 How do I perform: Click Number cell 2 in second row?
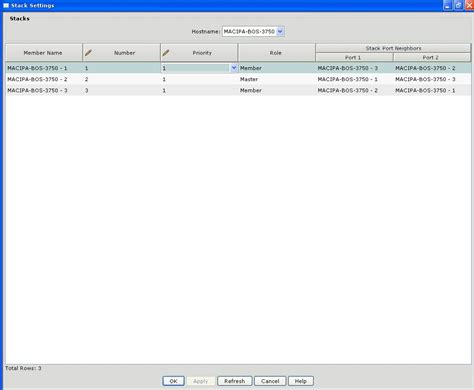pyautogui.click(x=121, y=79)
